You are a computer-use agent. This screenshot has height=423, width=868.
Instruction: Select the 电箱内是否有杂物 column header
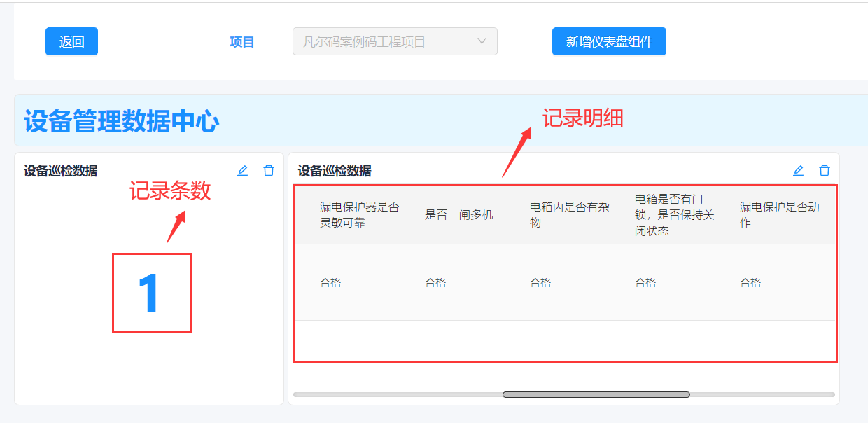pos(569,214)
